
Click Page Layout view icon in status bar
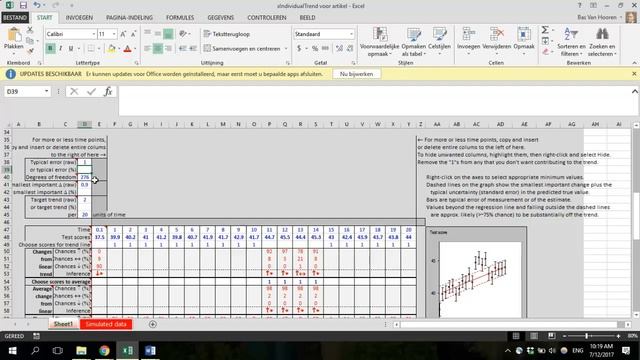point(533,336)
